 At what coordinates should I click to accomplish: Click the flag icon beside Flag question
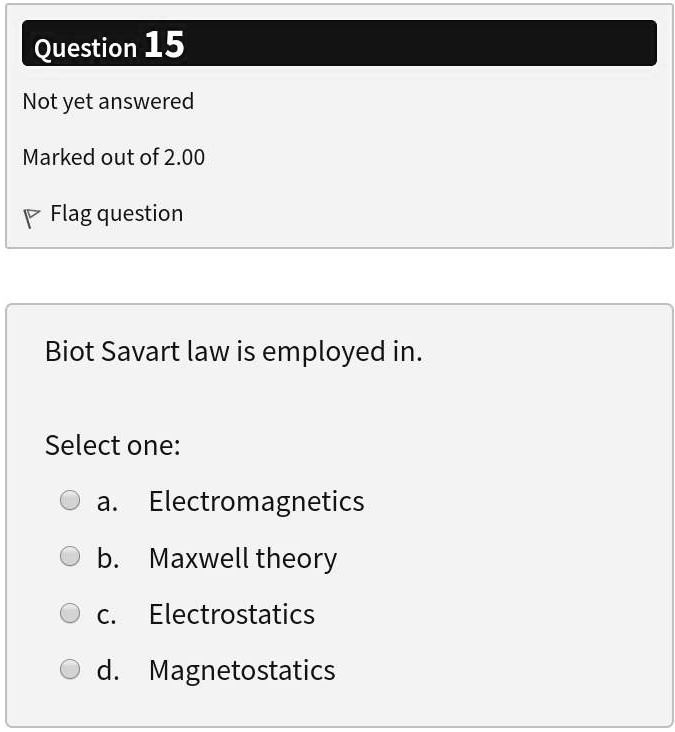(x=32, y=216)
